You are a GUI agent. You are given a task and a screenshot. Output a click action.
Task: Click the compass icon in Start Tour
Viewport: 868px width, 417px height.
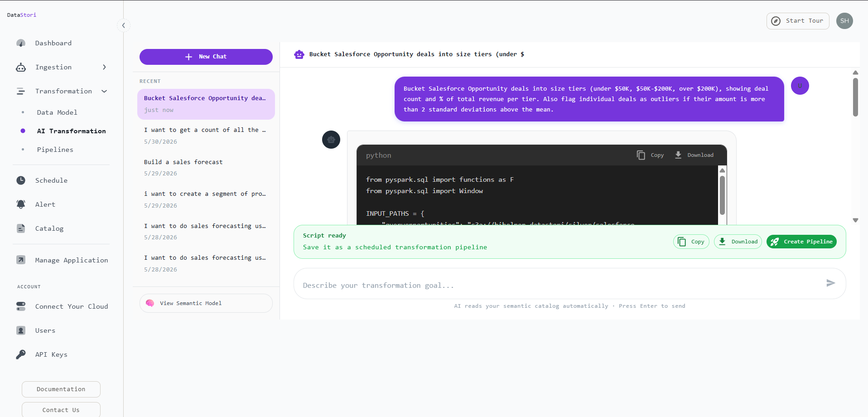[776, 21]
